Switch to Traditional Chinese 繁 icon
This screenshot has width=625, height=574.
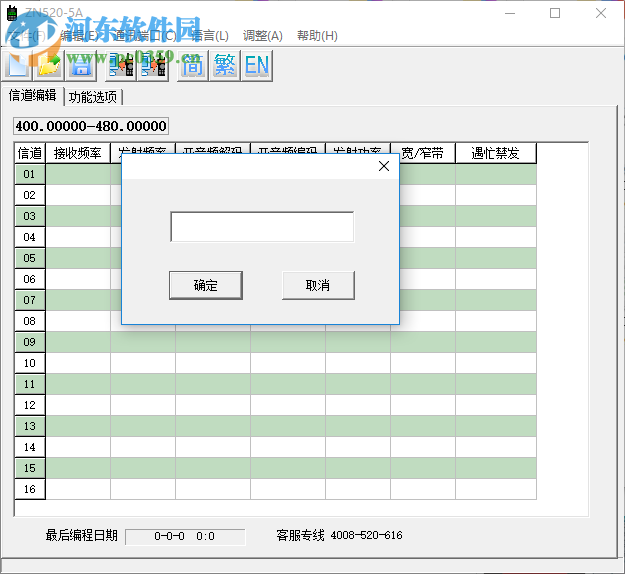(x=225, y=65)
